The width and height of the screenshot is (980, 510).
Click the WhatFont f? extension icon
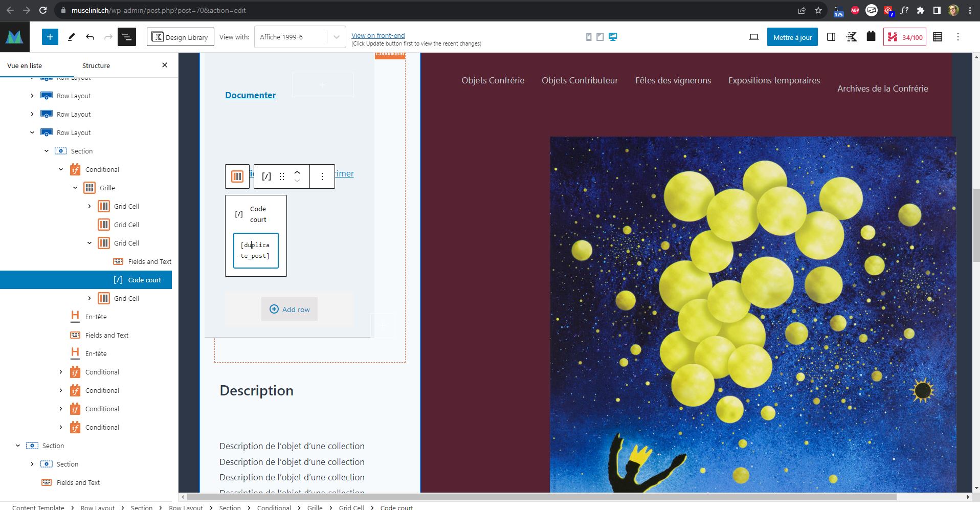904,10
